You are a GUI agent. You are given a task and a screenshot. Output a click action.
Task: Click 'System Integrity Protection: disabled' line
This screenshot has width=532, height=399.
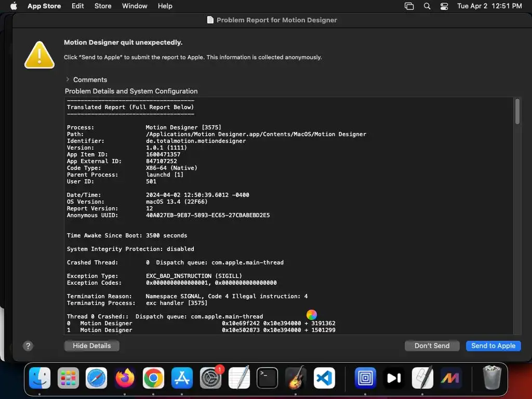click(130, 249)
